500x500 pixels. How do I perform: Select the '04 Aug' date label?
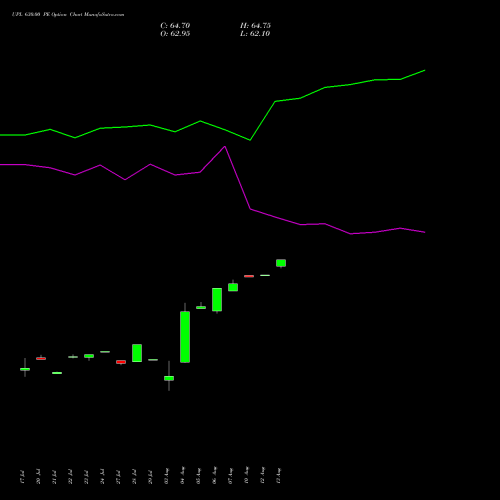pos(182,476)
